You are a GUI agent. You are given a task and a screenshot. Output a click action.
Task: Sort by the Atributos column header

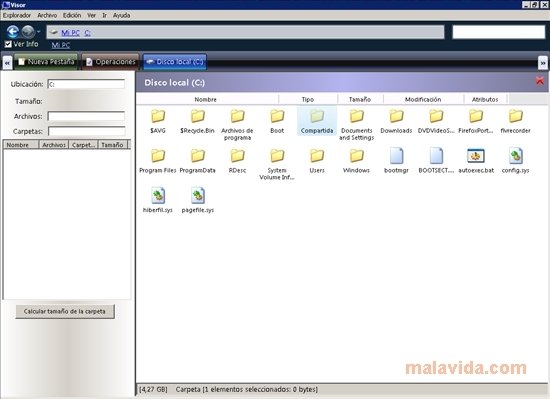pyautogui.click(x=485, y=100)
